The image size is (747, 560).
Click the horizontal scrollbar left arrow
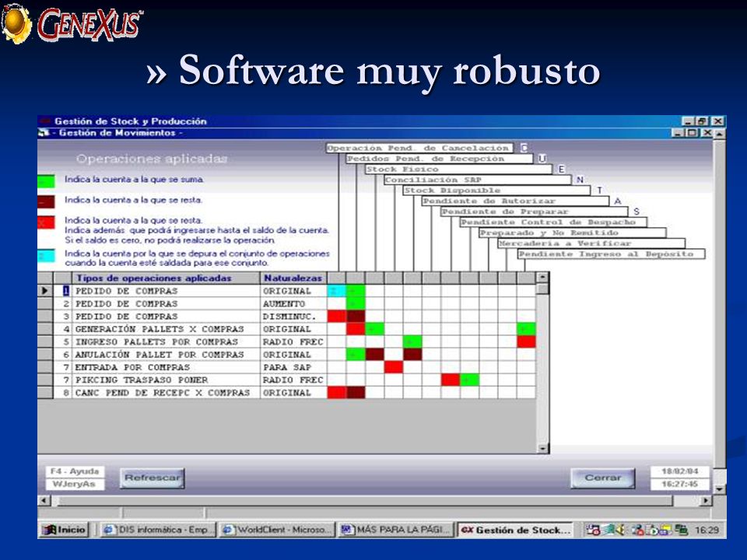[x=44, y=500]
